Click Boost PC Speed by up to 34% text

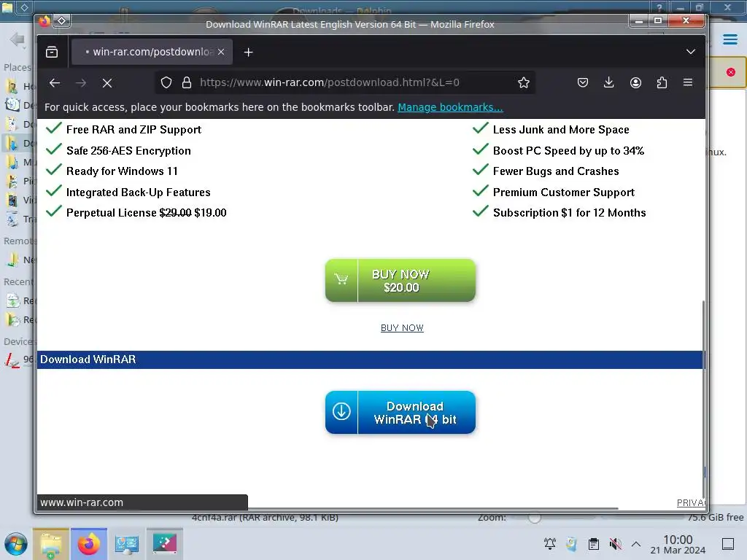click(568, 151)
